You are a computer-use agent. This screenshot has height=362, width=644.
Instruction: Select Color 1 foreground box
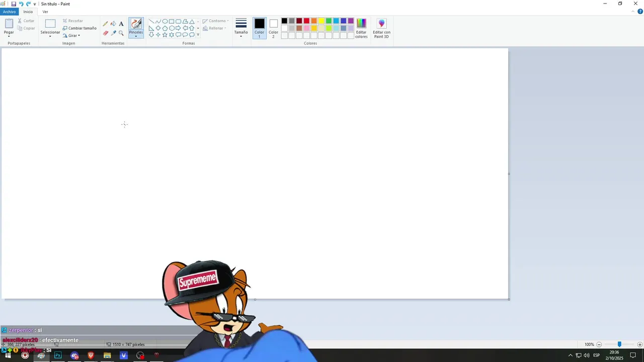259,28
